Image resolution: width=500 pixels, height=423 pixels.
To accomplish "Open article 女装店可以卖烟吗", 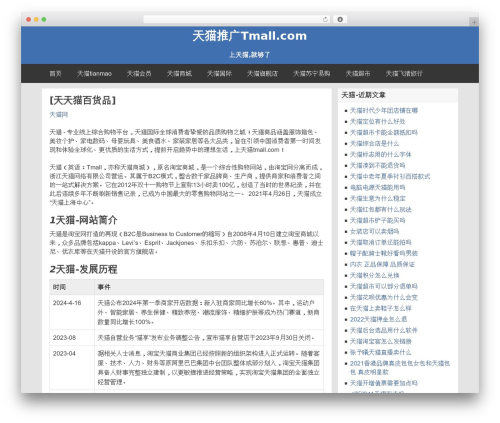I will pyautogui.click(x=374, y=231).
